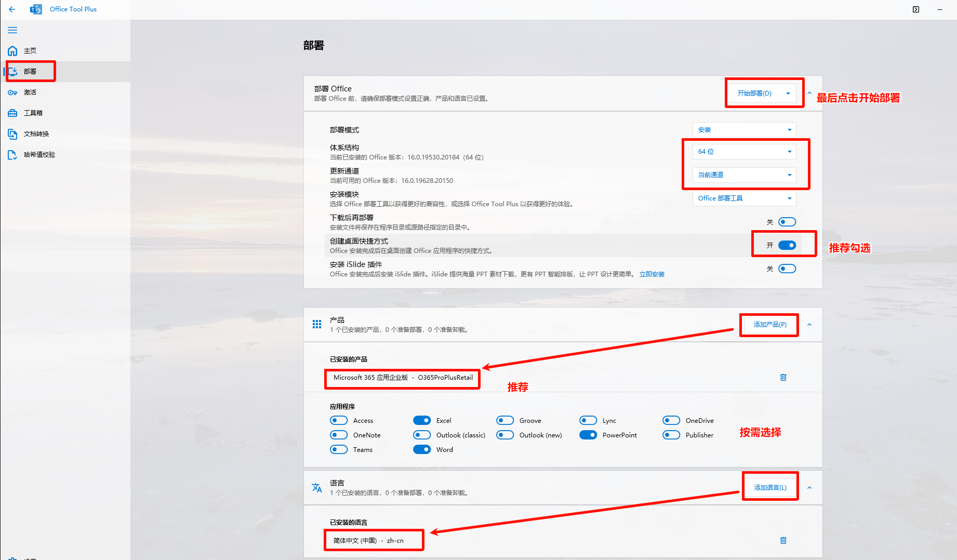The height and width of the screenshot is (560, 957).
Task: Delete Microsoft 365 product with trash icon
Action: pyautogui.click(x=783, y=377)
